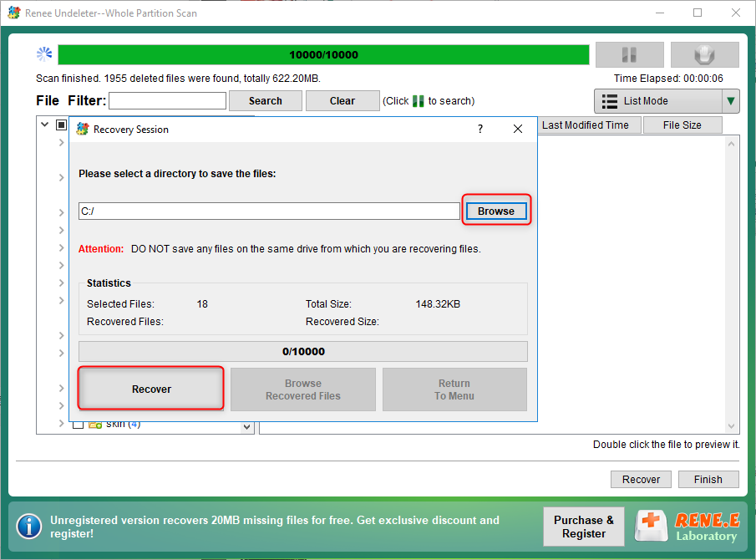Viewport: 756px width, 560px height.
Task: Click the Renee Undeleter title bar icon
Action: point(14,13)
